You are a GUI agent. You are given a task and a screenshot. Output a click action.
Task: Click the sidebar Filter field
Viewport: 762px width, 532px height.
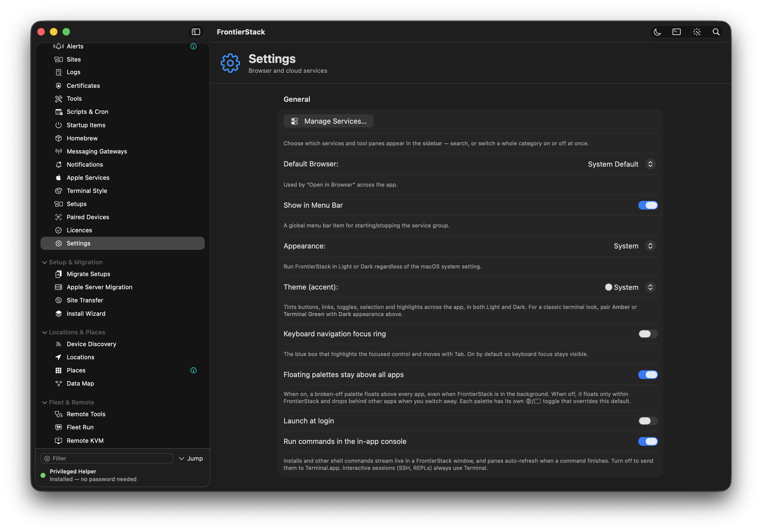(107, 458)
